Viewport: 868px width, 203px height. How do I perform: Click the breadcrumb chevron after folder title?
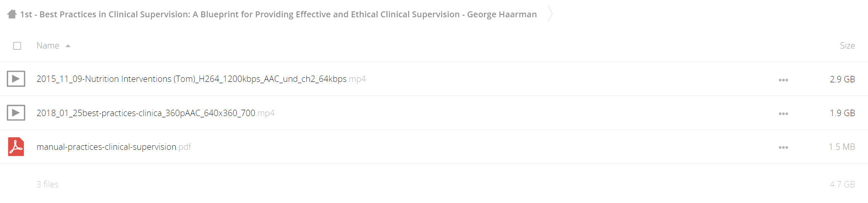550,14
